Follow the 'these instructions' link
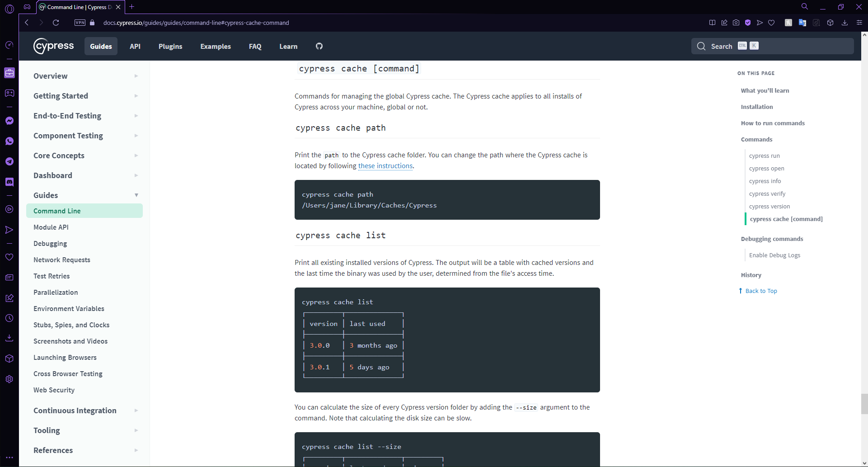 click(x=385, y=166)
